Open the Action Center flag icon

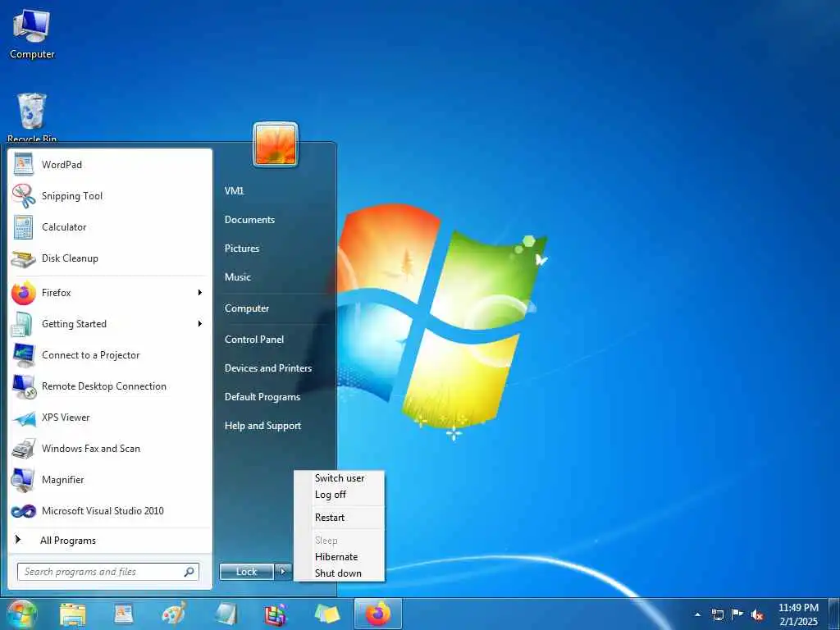pyautogui.click(x=737, y=614)
